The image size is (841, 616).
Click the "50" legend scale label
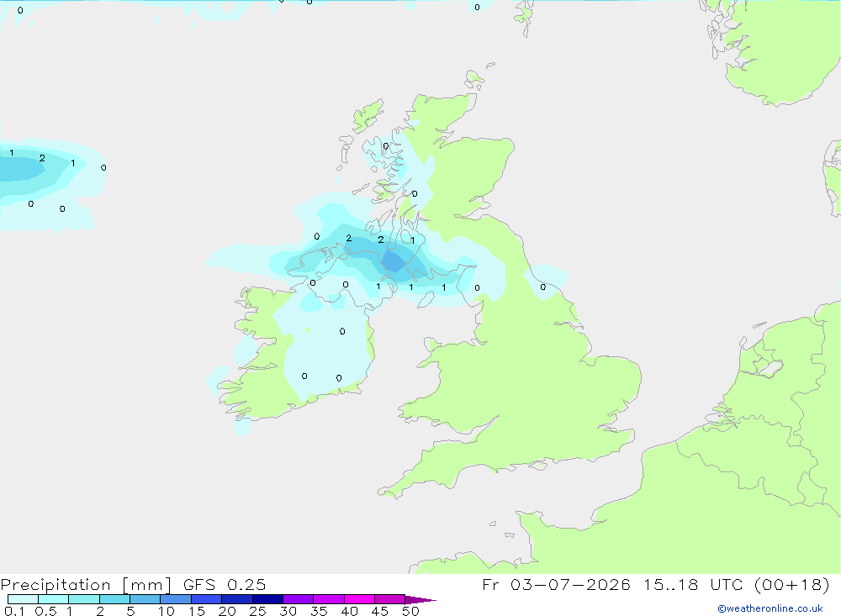pyautogui.click(x=410, y=611)
